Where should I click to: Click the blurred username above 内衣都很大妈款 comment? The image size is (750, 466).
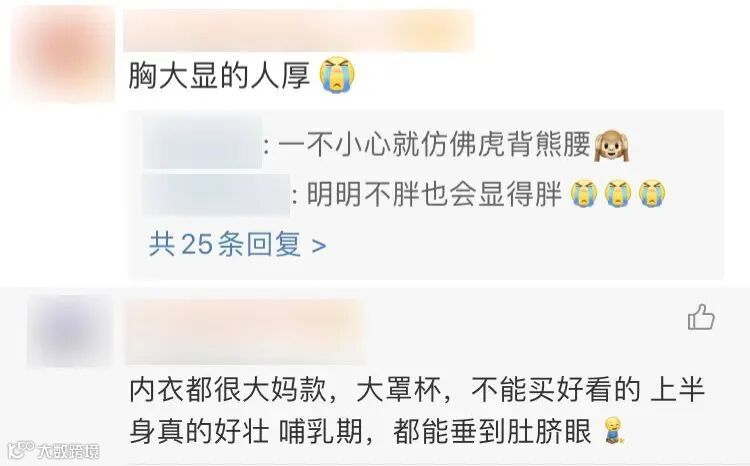pos(245,332)
